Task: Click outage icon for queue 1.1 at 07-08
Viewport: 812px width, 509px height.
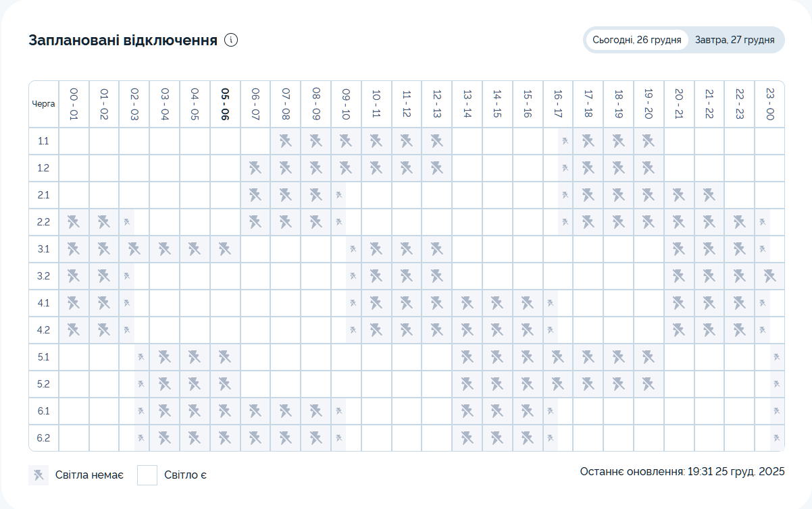Action: [x=285, y=141]
